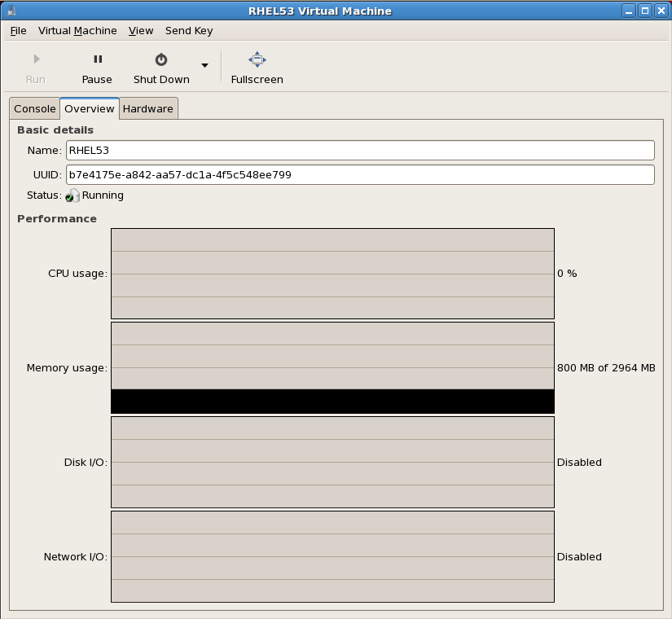The image size is (672, 619).
Task: Expand the Shut Down dropdown arrow
Action: click(x=204, y=66)
